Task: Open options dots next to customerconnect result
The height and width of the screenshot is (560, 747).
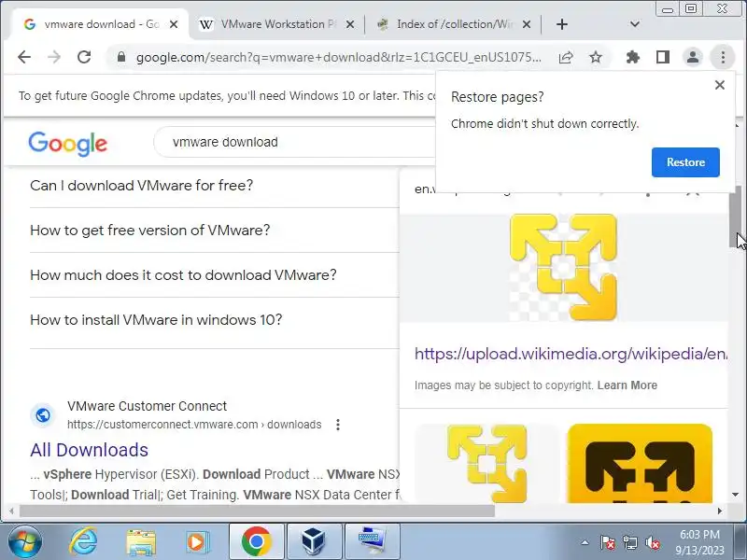Action: point(338,425)
